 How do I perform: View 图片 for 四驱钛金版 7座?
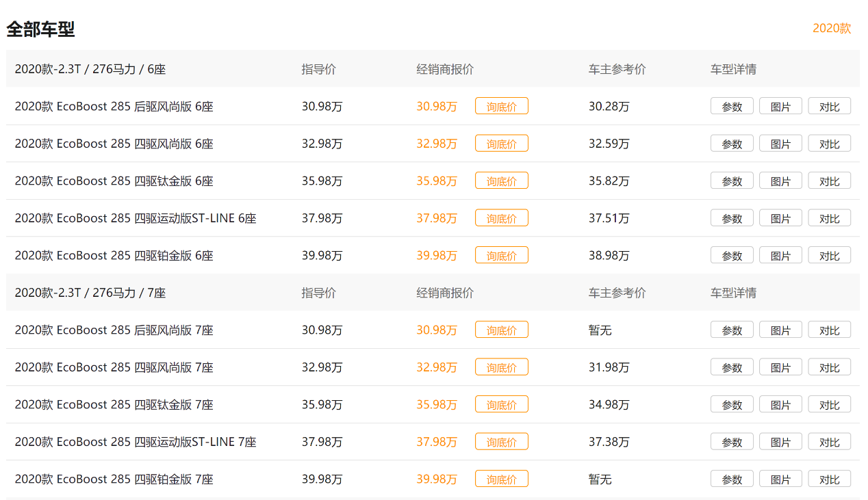tap(780, 404)
